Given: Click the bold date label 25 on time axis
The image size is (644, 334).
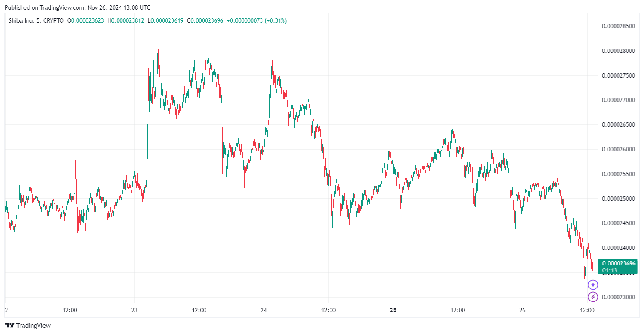Looking at the screenshot, I should click(x=393, y=311).
